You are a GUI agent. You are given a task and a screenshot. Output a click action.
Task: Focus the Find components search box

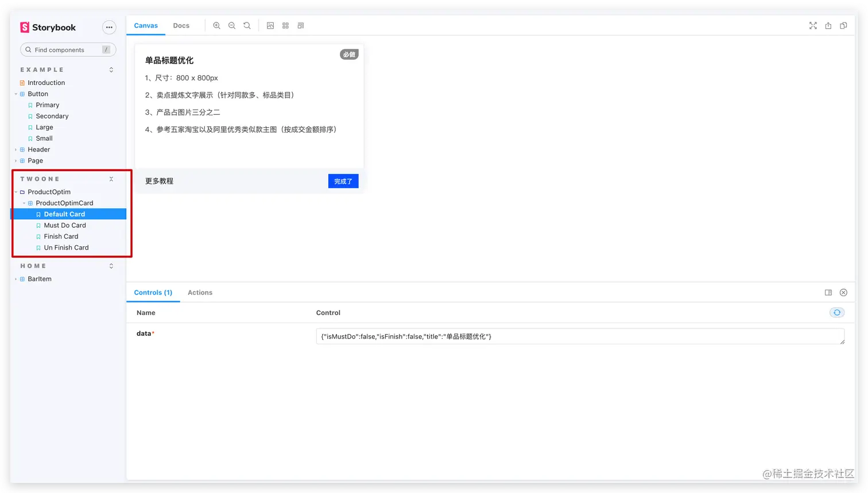68,50
